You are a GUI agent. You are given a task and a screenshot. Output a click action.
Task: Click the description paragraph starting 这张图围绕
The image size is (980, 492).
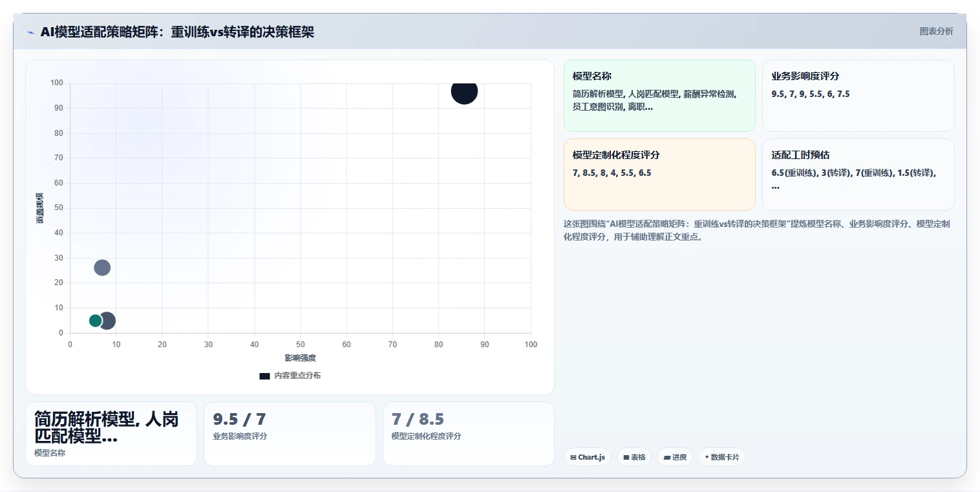coord(756,230)
